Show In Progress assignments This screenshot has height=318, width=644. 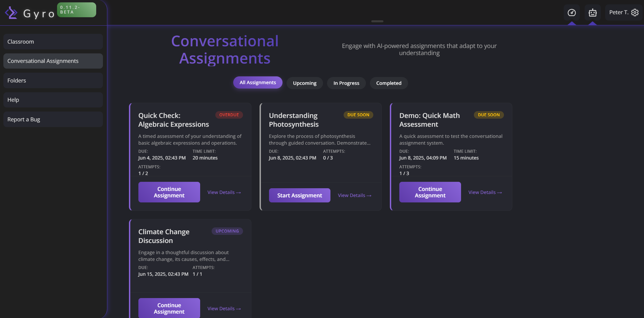pyautogui.click(x=346, y=83)
